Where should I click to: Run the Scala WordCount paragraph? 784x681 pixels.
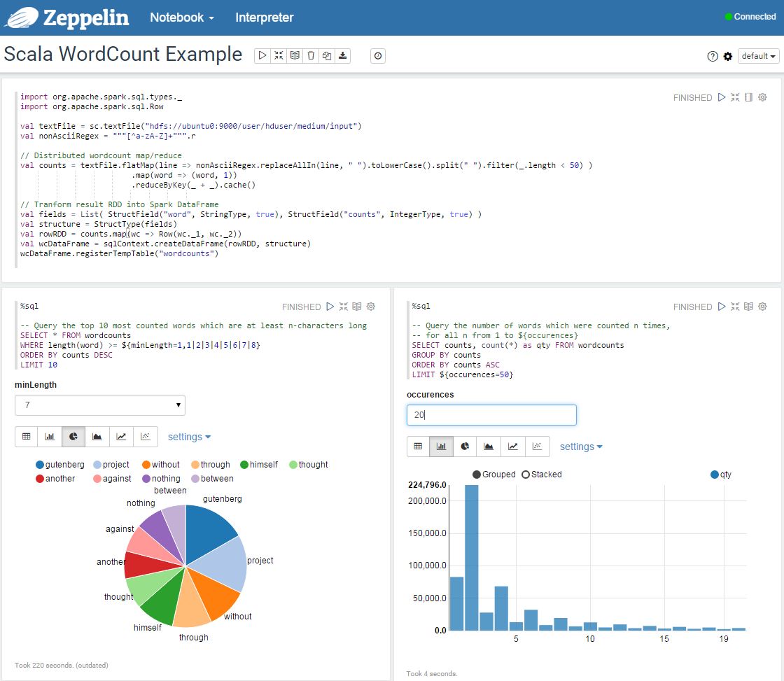pyautogui.click(x=722, y=98)
